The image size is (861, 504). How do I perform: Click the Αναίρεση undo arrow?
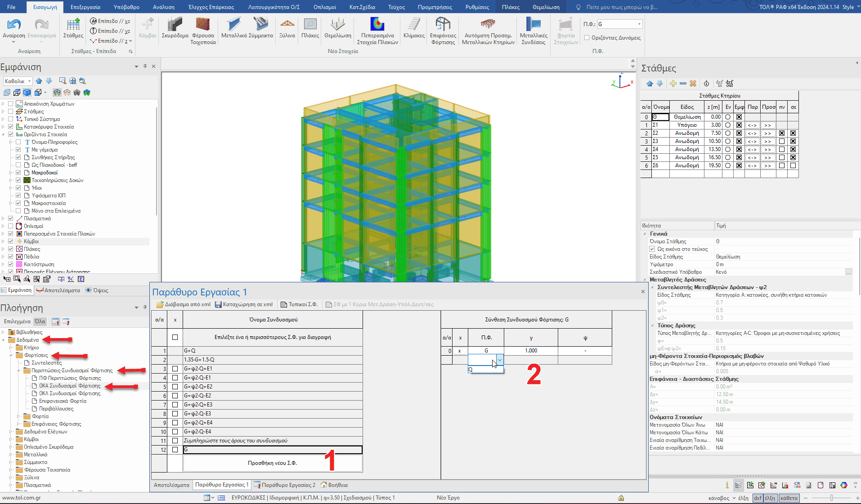13,24
